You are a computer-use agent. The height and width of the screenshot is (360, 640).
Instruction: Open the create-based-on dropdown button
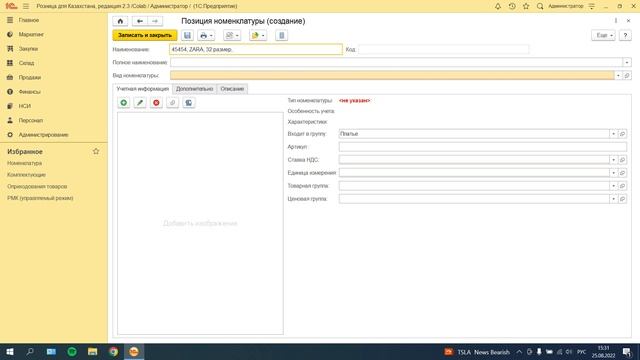(x=258, y=36)
